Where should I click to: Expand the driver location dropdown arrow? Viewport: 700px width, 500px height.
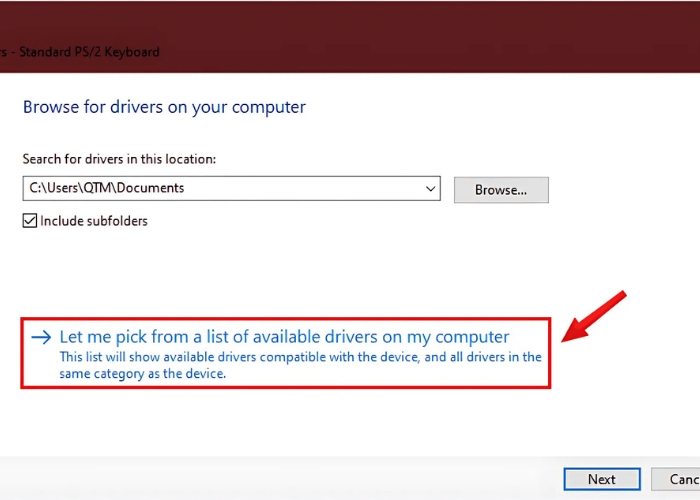tap(430, 188)
